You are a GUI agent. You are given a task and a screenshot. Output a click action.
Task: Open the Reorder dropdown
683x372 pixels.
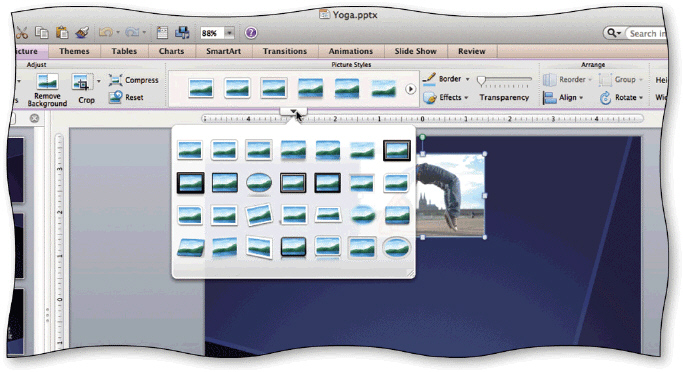coord(568,80)
